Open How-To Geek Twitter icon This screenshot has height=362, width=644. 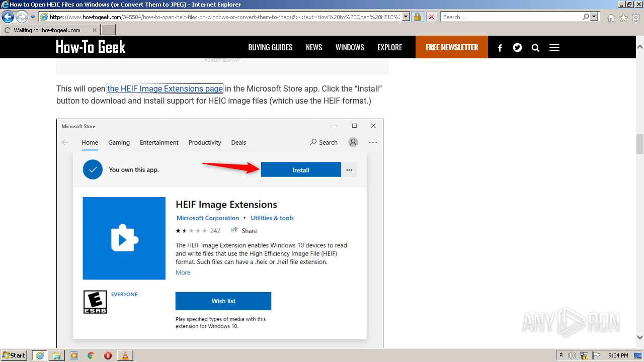[517, 48]
